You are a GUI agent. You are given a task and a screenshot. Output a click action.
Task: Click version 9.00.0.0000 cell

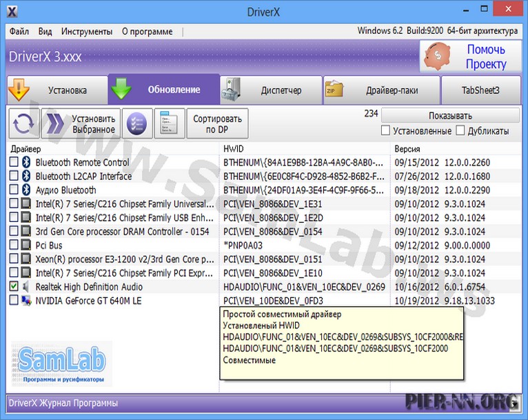click(x=467, y=246)
